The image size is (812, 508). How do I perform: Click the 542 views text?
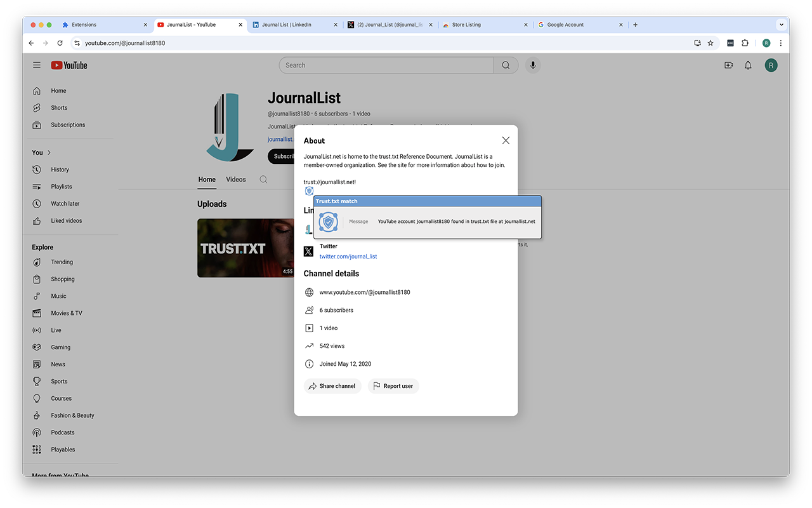click(x=332, y=346)
